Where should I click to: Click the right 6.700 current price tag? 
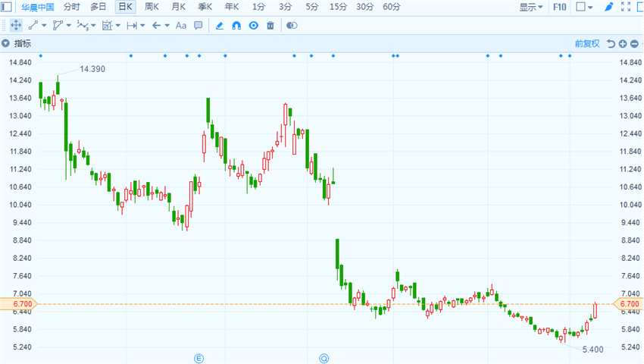627,304
